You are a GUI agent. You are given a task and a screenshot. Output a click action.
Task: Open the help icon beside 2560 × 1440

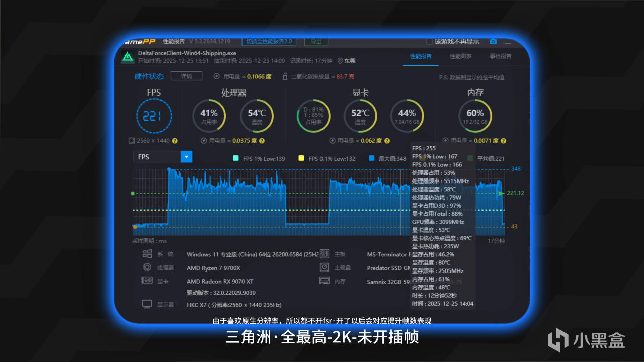pyautogui.click(x=175, y=141)
